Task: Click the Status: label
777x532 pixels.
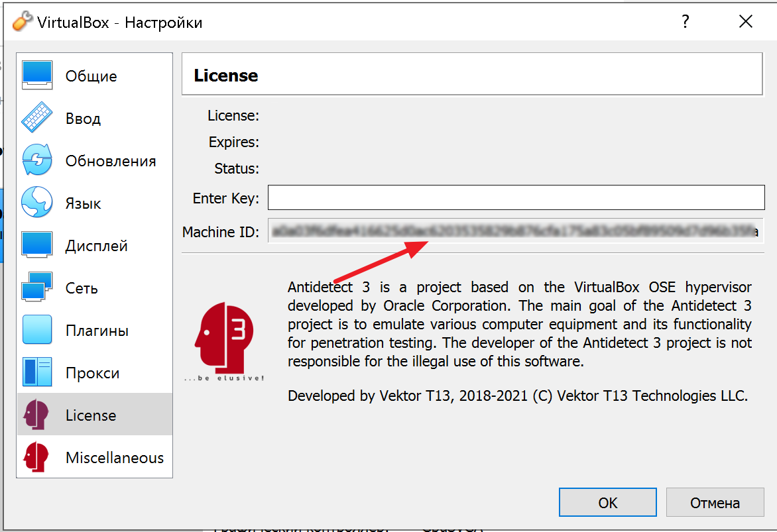Action: point(237,168)
